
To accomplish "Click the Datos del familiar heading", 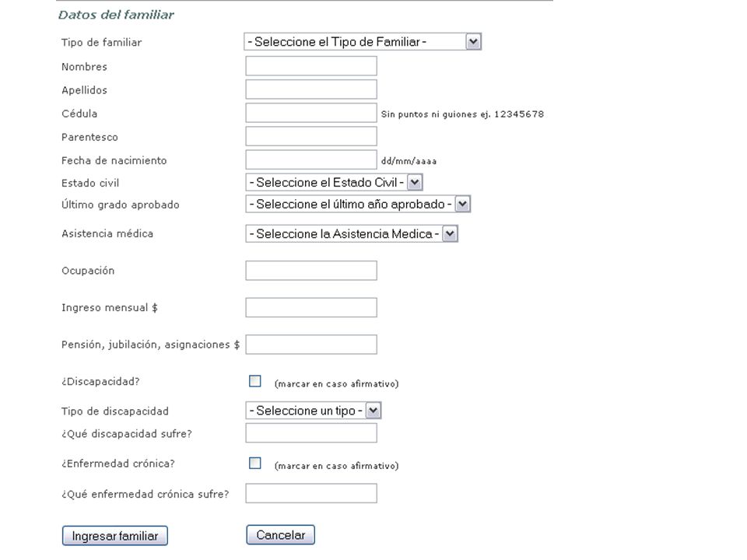I will pos(116,15).
